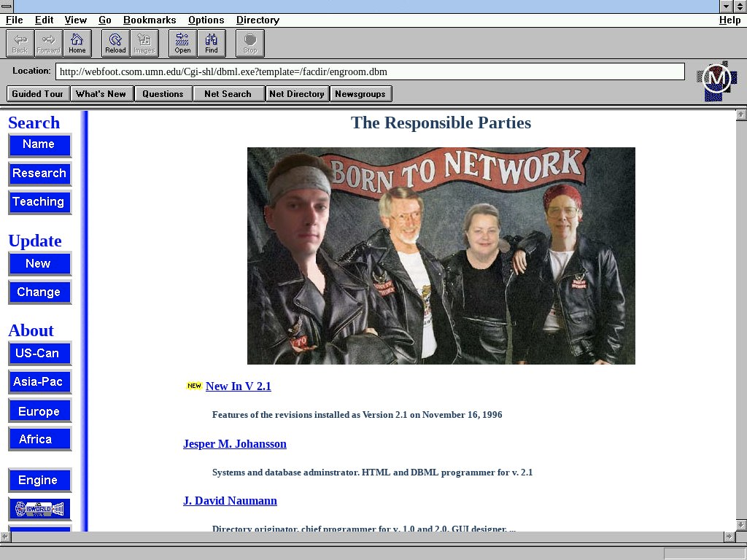The height and width of the screenshot is (560, 747).
Task: Select the Research search button
Action: (39, 174)
